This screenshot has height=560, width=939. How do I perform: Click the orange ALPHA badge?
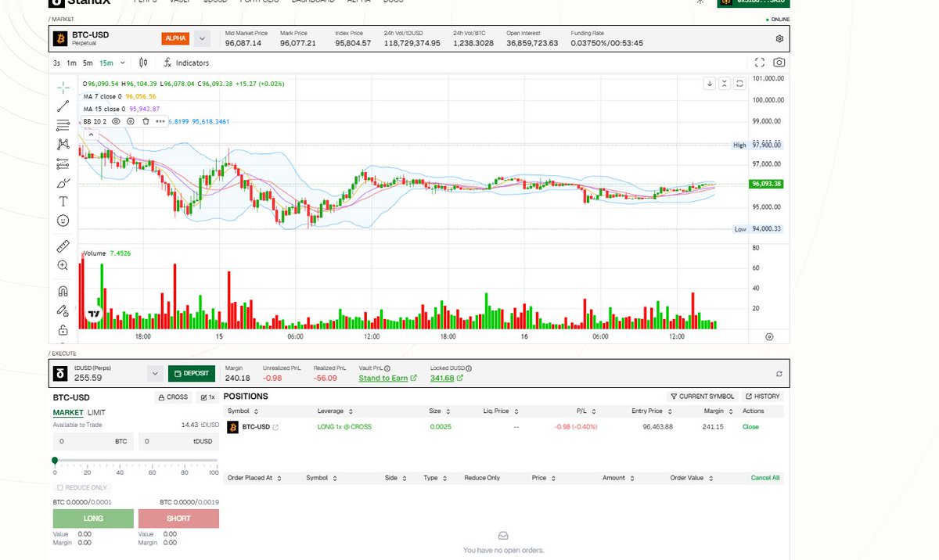click(x=175, y=38)
